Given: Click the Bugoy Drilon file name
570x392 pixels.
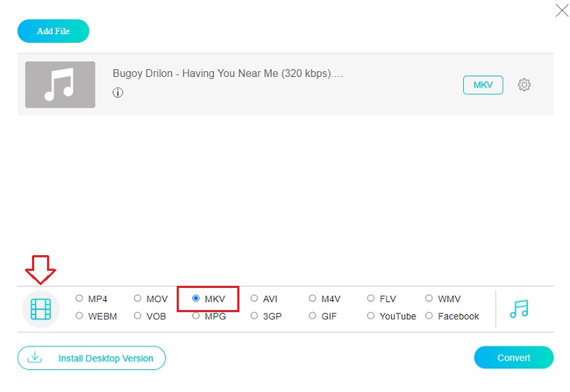Looking at the screenshot, I should point(228,73).
